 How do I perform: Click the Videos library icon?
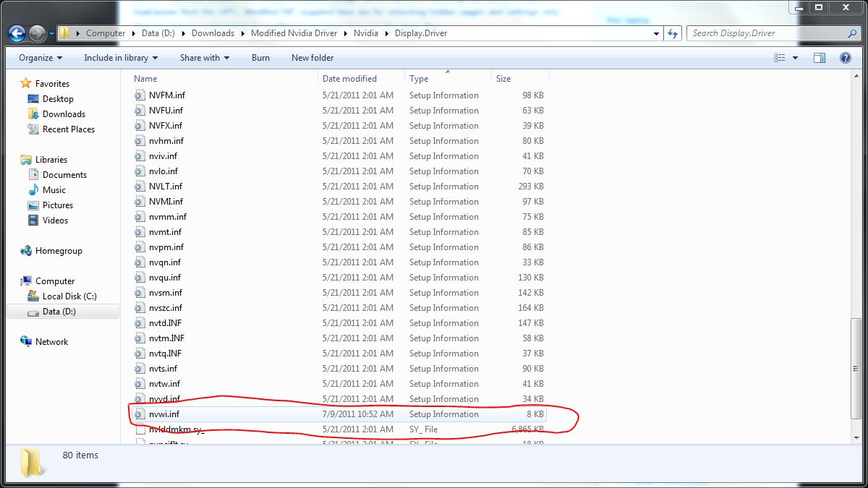point(33,221)
